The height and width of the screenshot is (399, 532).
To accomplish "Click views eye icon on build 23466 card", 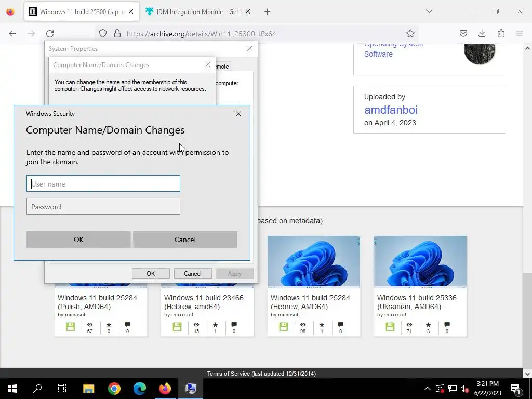I will [x=196, y=325].
